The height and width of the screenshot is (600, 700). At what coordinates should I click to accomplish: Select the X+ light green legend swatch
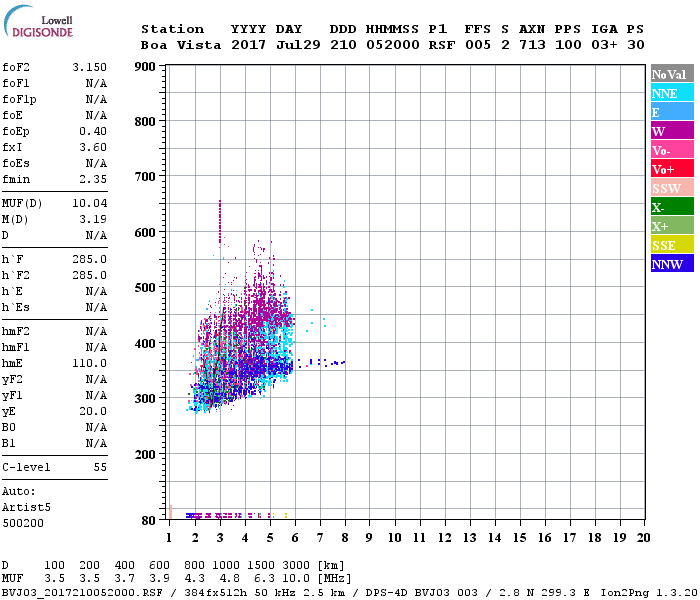pyautogui.click(x=672, y=225)
